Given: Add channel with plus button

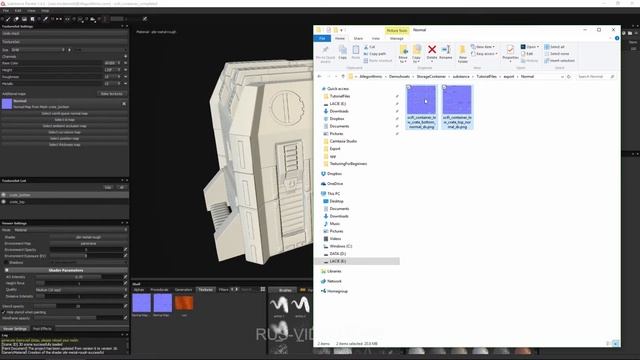Looking at the screenshot, I should coord(125,56).
